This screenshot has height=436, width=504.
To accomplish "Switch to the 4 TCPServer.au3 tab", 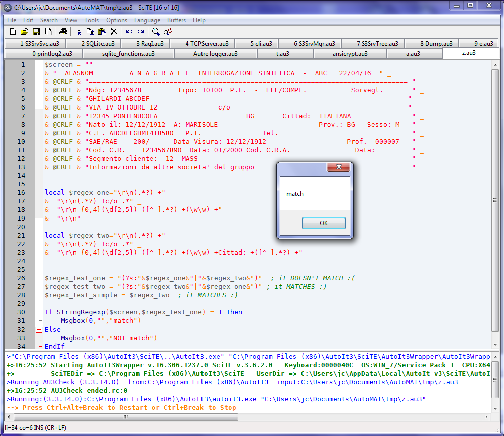I will tap(203, 43).
